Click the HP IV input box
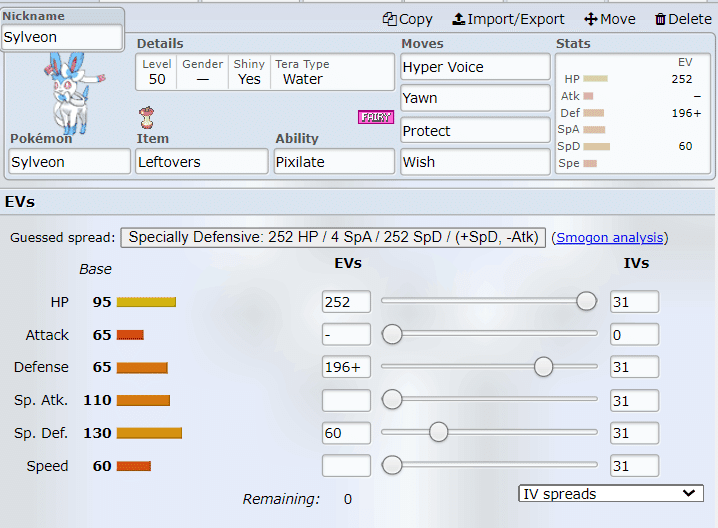 [x=634, y=302]
